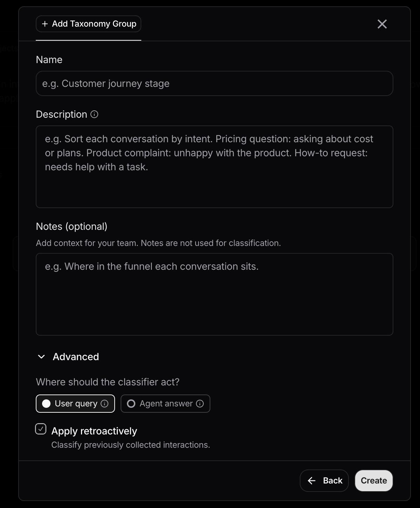This screenshot has height=508, width=420.
Task: Click the plus icon in Add Taxonomy Group
Action: (45, 24)
